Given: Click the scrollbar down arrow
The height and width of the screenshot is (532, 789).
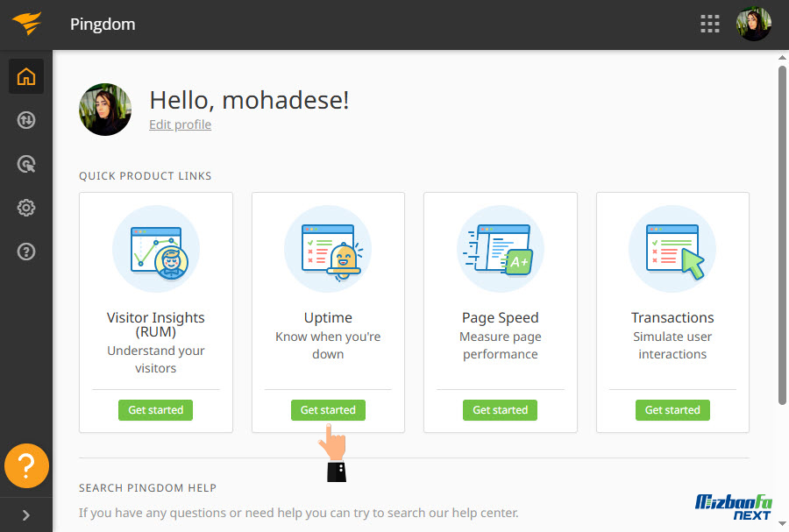Looking at the screenshot, I should coord(782,524).
